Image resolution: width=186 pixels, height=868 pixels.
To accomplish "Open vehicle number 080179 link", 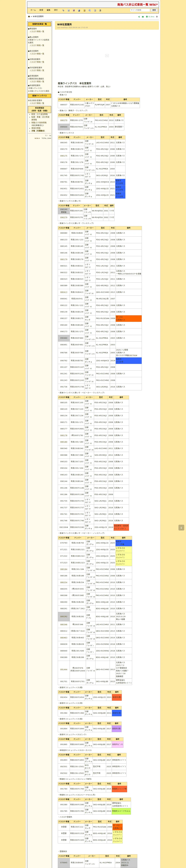I will pyautogui.click(x=64, y=259).
